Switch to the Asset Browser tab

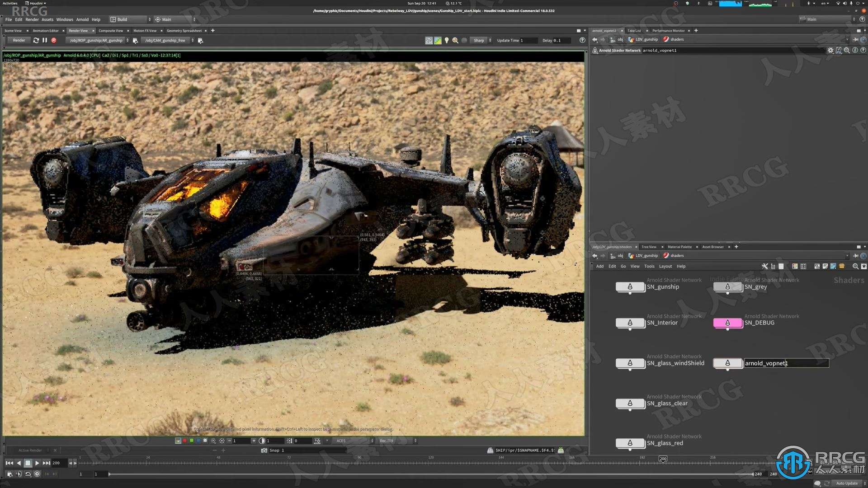tap(713, 247)
